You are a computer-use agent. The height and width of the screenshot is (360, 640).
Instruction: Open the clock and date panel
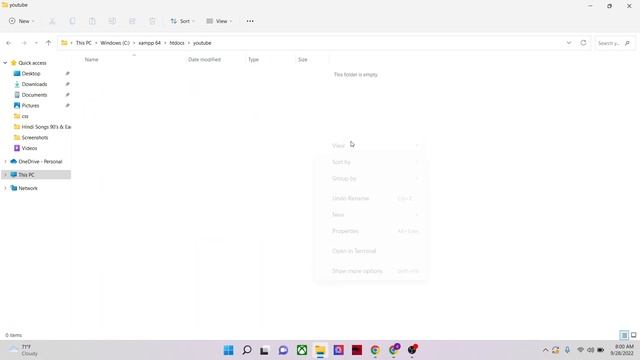(622, 350)
